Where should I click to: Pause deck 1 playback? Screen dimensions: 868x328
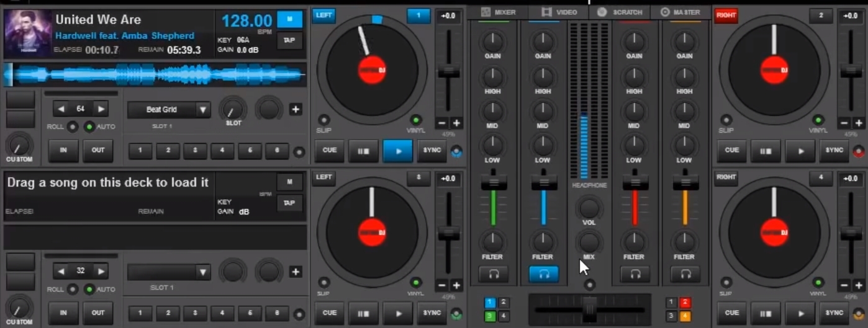click(363, 151)
